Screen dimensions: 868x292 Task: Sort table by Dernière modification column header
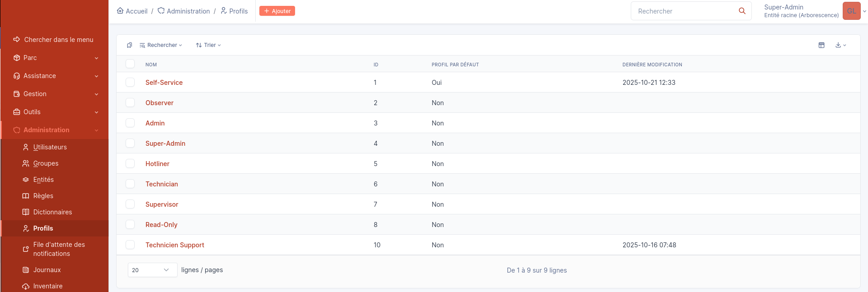[652, 65]
